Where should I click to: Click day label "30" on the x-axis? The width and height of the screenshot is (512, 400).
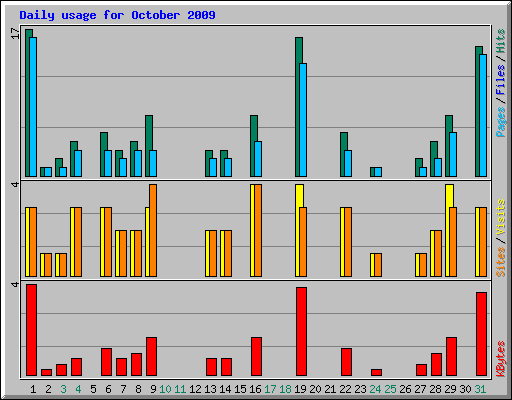point(465,389)
